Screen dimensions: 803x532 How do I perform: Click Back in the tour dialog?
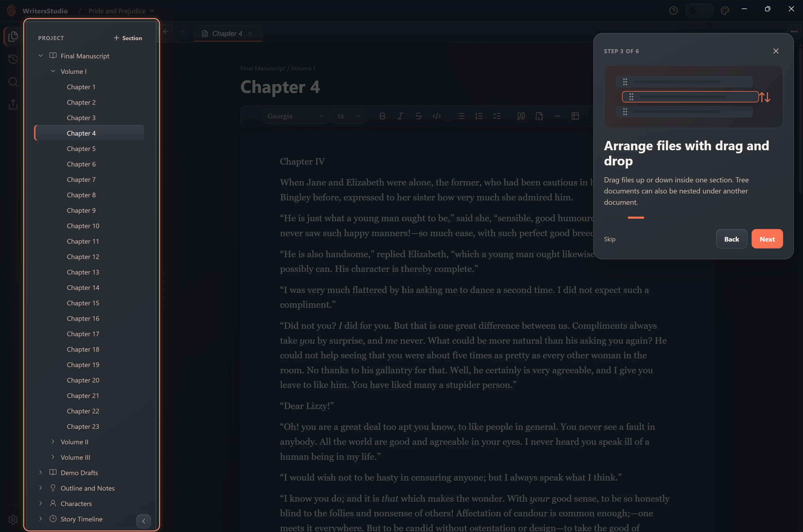731,239
